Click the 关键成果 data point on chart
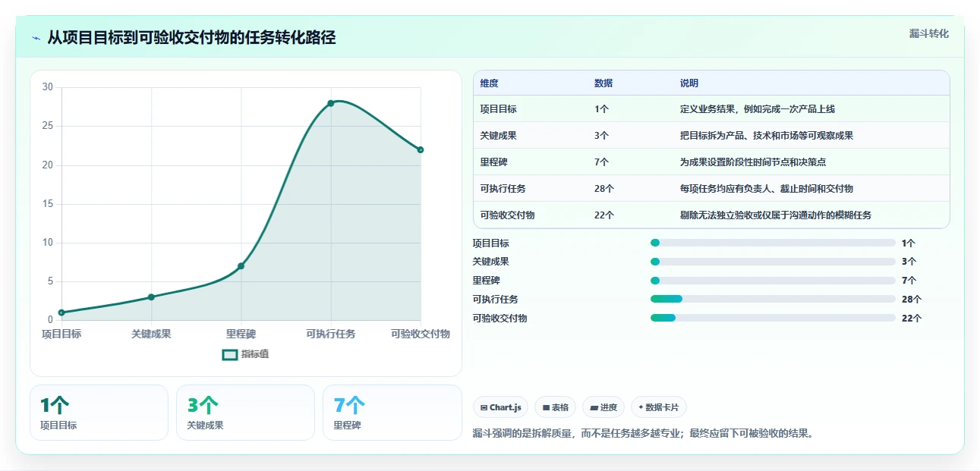The image size is (980, 471). pyautogui.click(x=151, y=297)
